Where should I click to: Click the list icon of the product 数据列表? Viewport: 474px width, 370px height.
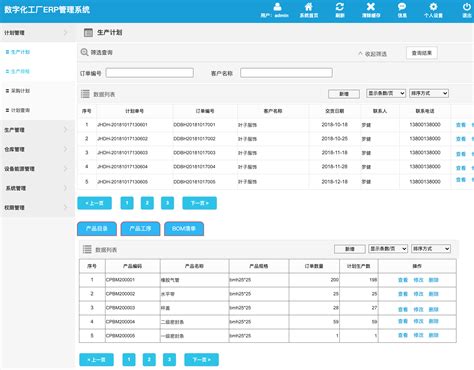[x=87, y=249]
